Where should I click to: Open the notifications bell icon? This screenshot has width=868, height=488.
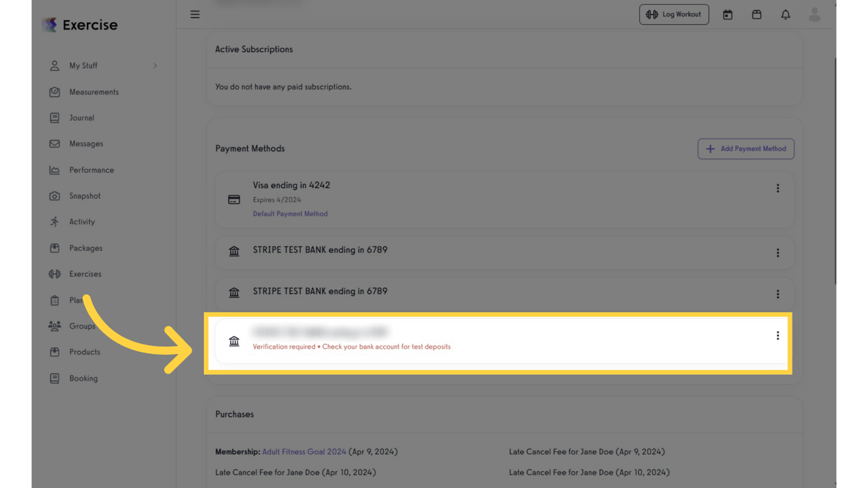pos(785,14)
